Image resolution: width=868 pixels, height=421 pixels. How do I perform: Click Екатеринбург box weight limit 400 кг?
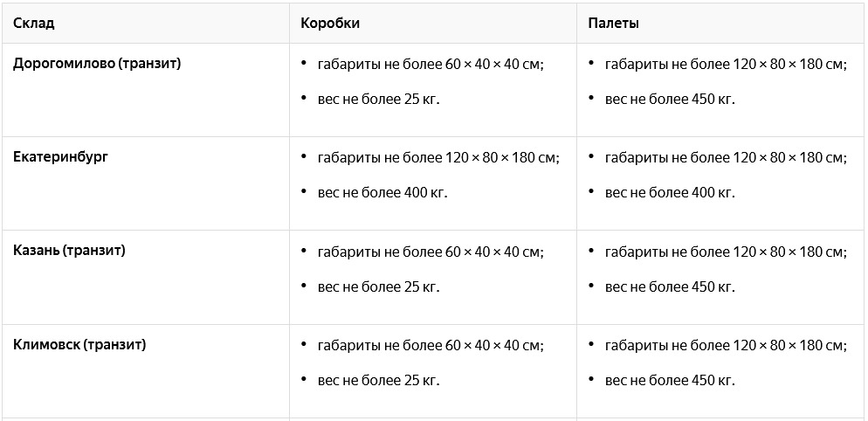pyautogui.click(x=382, y=193)
